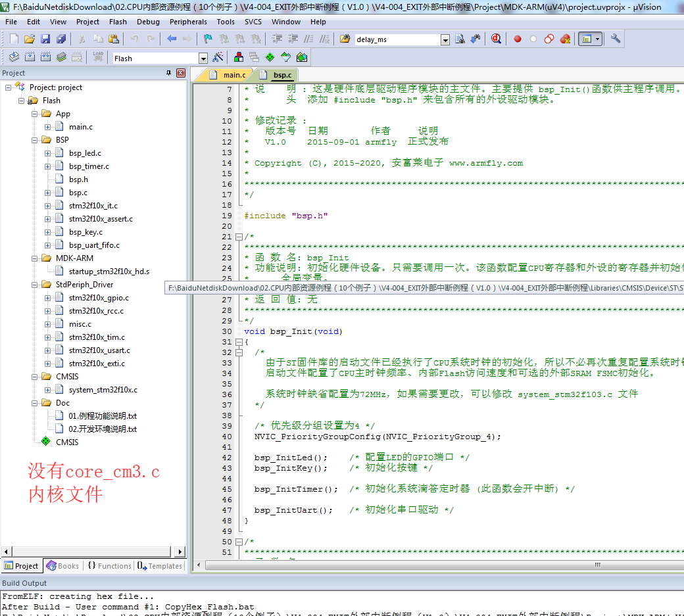The width and height of the screenshot is (684, 616).
Task: Disable all breakpoints with the hollow circles icon
Action: (549, 39)
